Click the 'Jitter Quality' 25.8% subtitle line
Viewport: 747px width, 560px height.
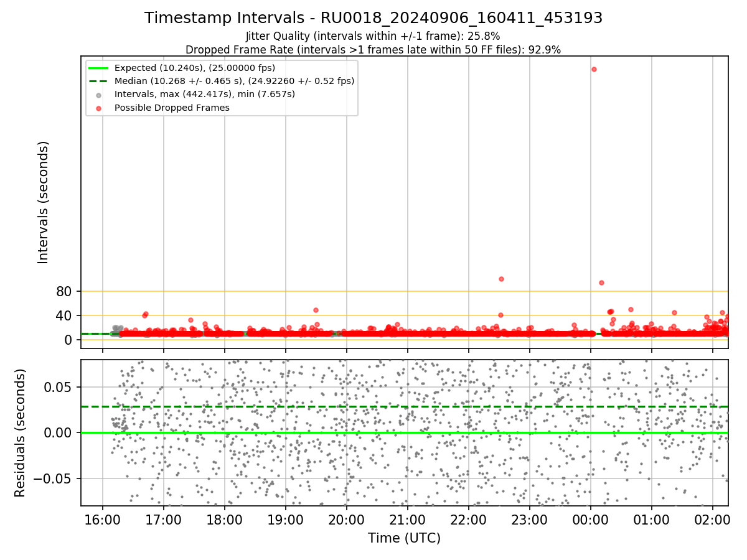coord(373,36)
